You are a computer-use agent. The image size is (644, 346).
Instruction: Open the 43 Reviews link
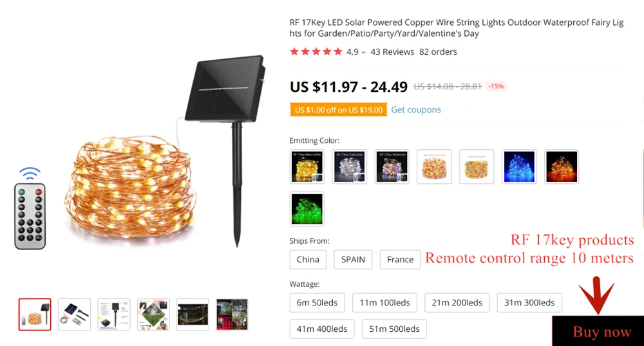(392, 51)
